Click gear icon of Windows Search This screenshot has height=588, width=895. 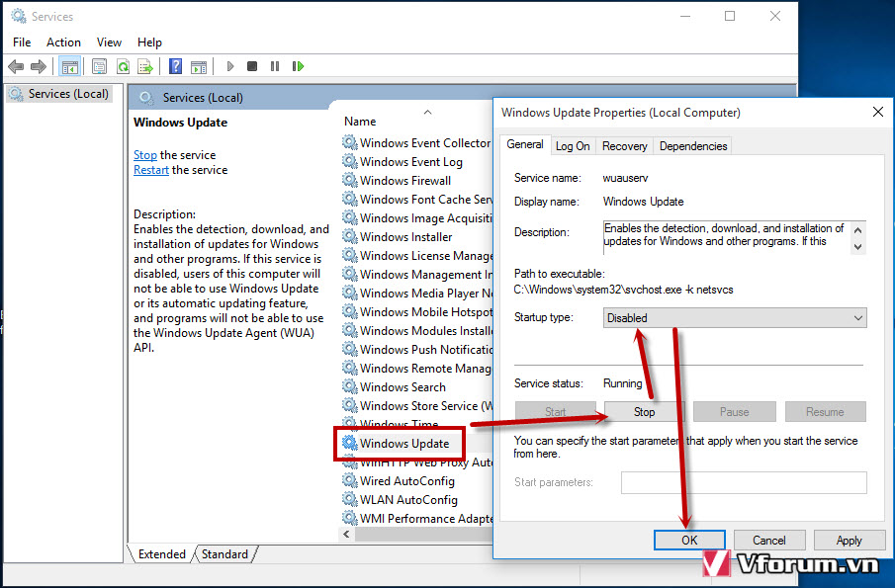click(x=350, y=386)
